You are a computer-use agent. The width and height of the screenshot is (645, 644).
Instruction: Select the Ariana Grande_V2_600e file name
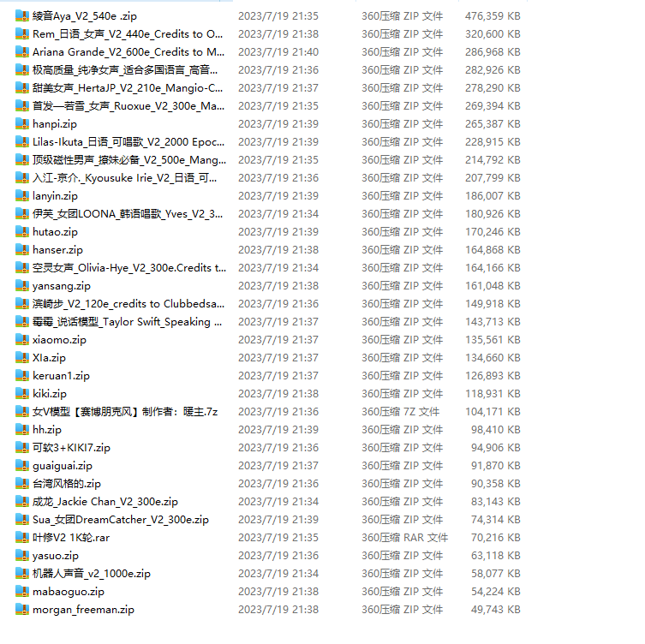tap(128, 52)
